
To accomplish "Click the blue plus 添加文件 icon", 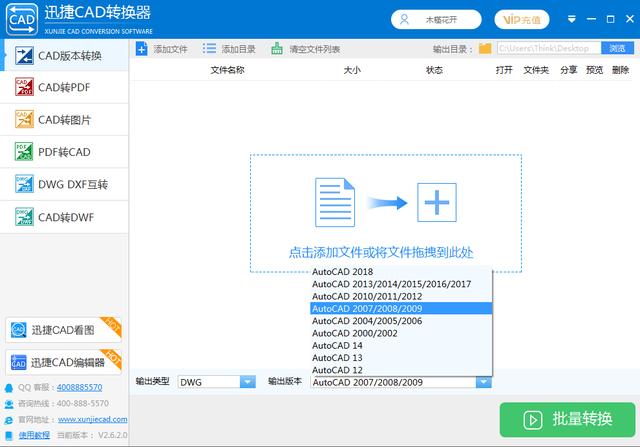I will tap(142, 49).
